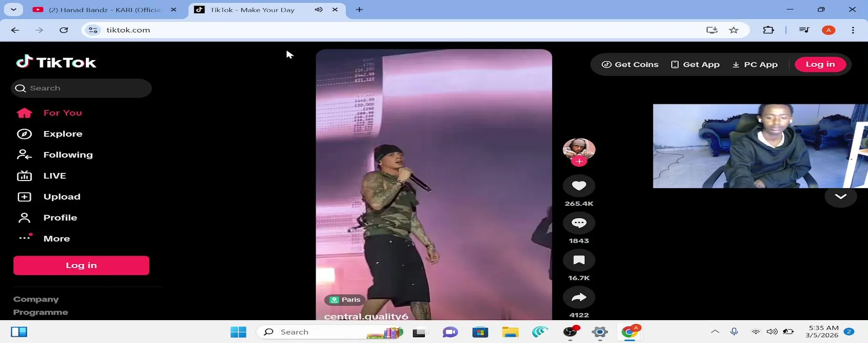Viewport: 868px width, 343px height.
Task: Open the Chrome profile avatar
Action: (829, 30)
